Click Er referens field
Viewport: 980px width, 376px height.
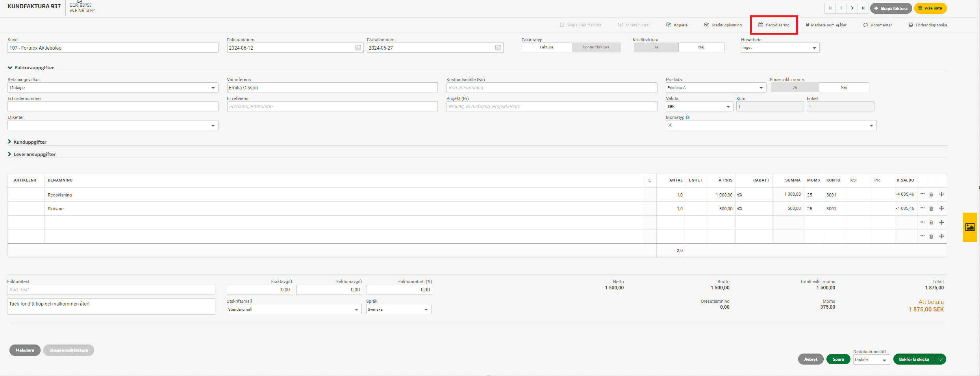coord(332,106)
